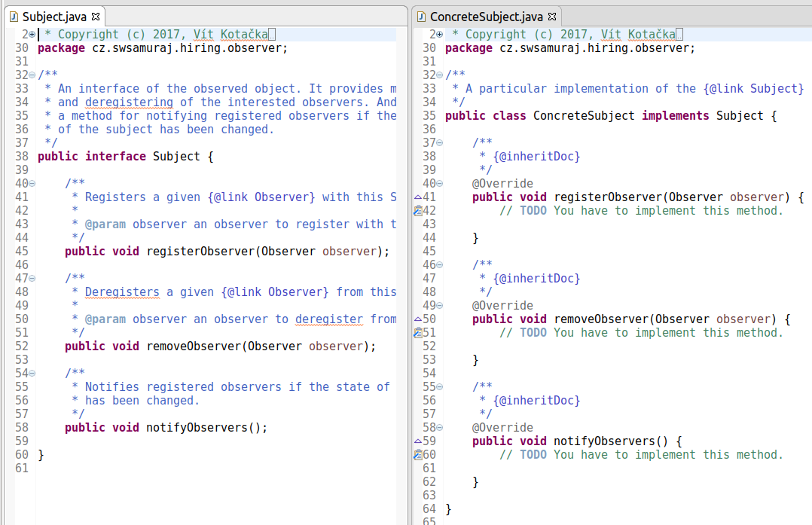Click the Java file icon on Subject.java tab

(14, 17)
